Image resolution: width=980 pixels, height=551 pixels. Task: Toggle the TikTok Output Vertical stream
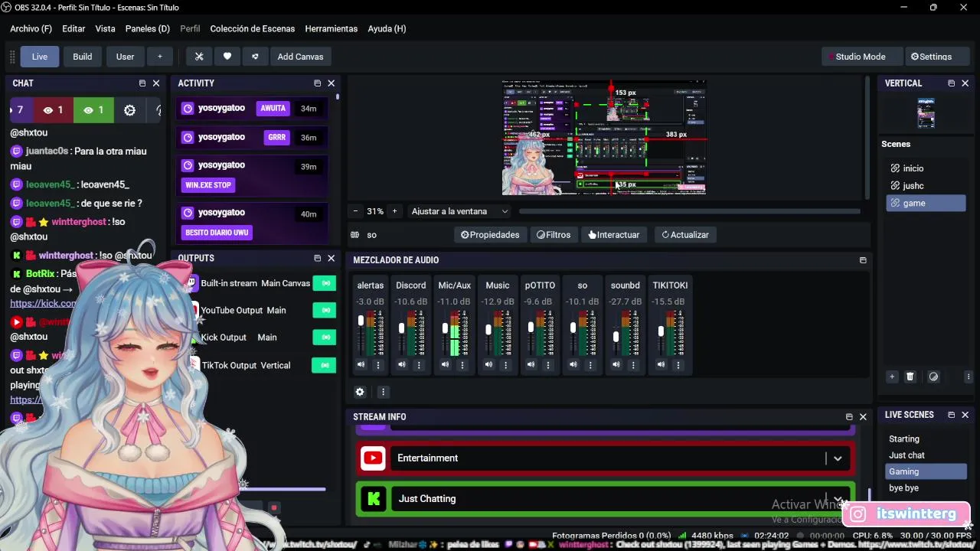tap(325, 365)
